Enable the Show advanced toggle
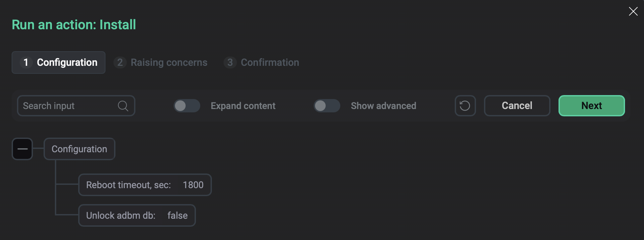644x240 pixels. pos(327,106)
